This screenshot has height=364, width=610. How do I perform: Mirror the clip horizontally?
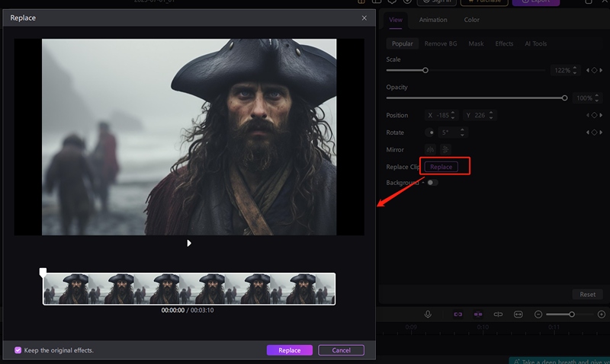tap(430, 149)
